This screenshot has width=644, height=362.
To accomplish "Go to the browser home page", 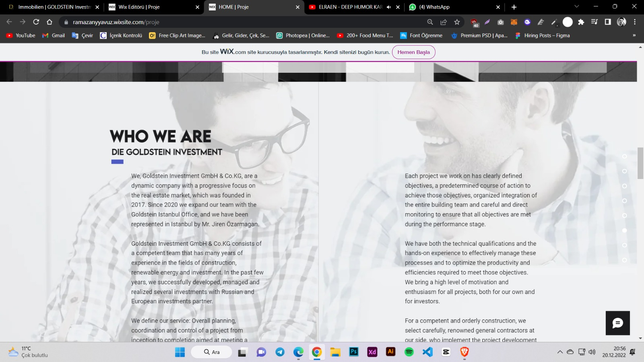I will (50, 22).
